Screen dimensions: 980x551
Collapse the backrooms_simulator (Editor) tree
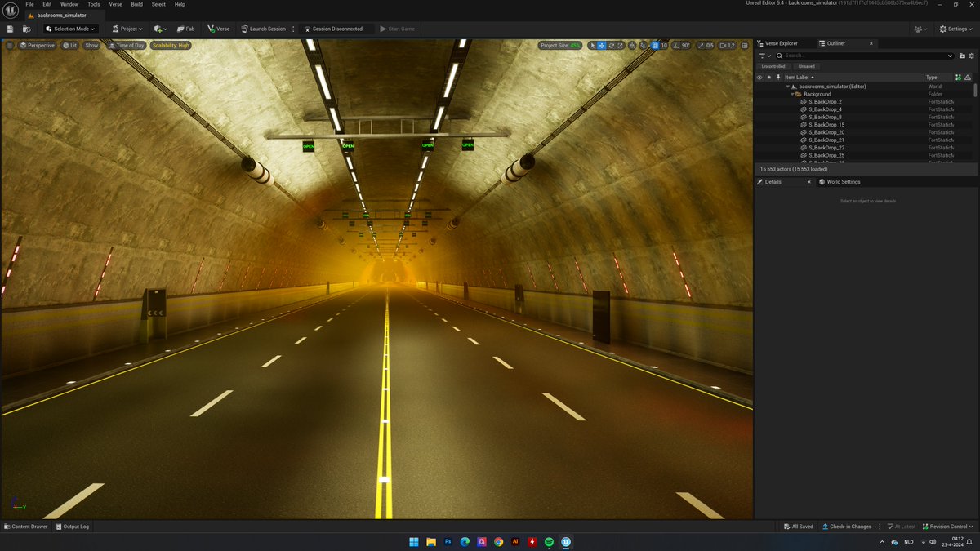coord(787,87)
